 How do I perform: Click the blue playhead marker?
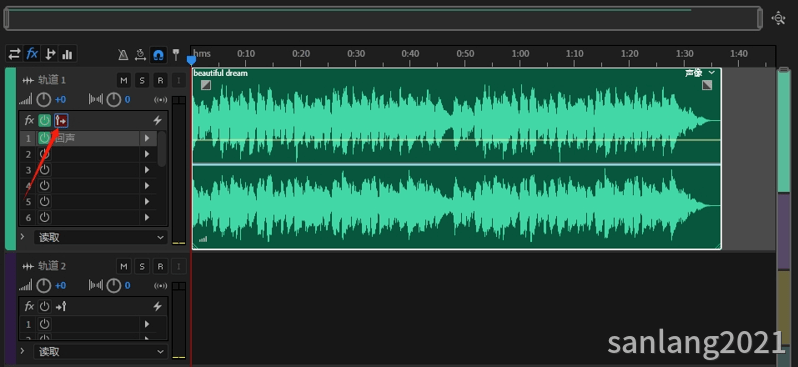191,60
